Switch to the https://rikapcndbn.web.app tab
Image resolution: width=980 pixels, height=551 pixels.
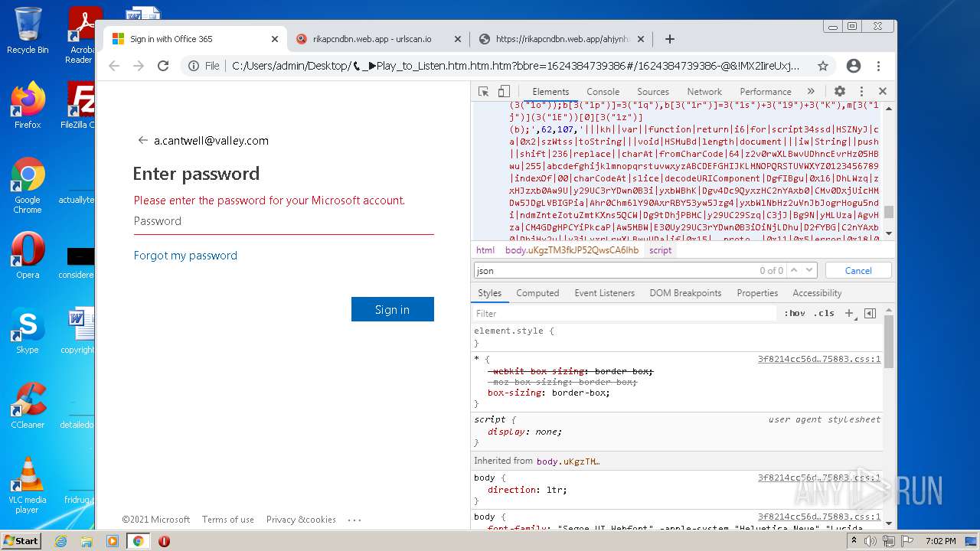coord(563,39)
